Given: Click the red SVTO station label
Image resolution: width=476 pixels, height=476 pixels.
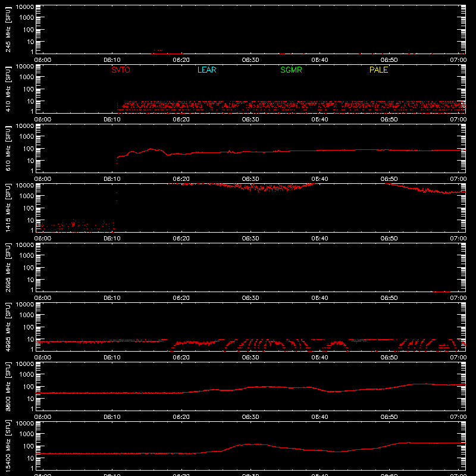Looking at the screenshot, I should [x=121, y=70].
